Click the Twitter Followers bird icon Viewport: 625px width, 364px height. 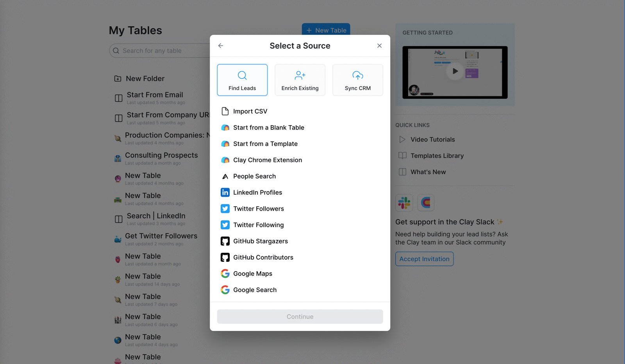click(x=225, y=209)
